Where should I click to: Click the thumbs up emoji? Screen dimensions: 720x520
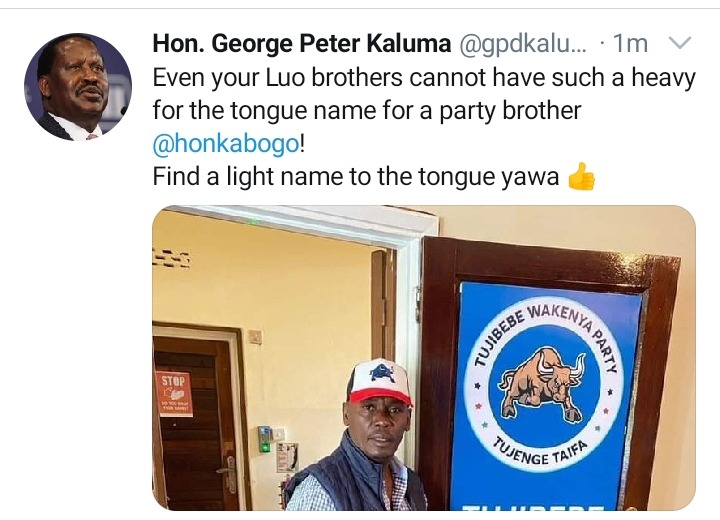pos(581,176)
